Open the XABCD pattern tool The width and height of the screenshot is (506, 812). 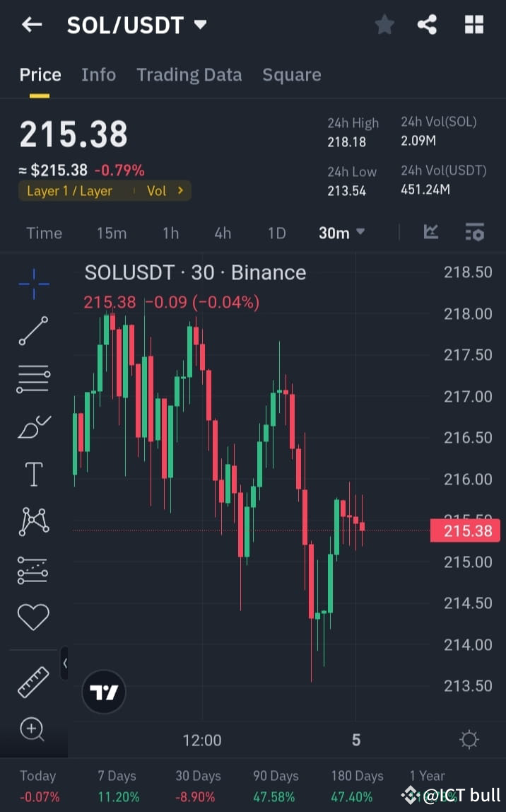(x=33, y=521)
